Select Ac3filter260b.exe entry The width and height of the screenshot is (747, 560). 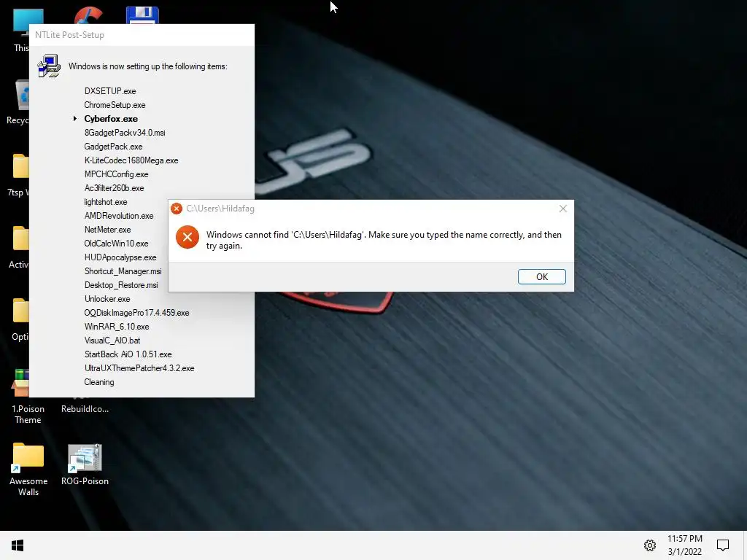pyautogui.click(x=115, y=188)
